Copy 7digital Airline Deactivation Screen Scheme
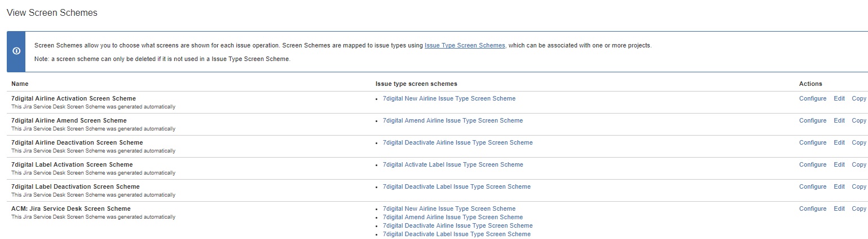This screenshot has width=868, height=239. coord(859,142)
